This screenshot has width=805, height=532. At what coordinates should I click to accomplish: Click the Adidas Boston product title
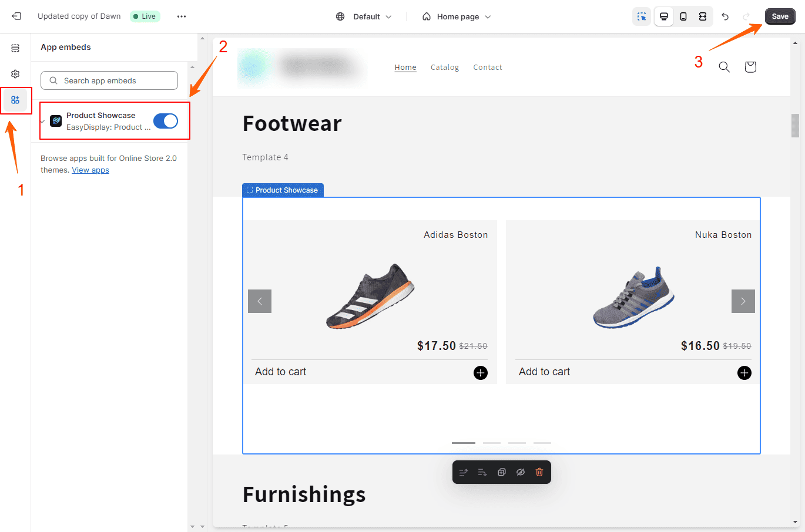(x=456, y=235)
